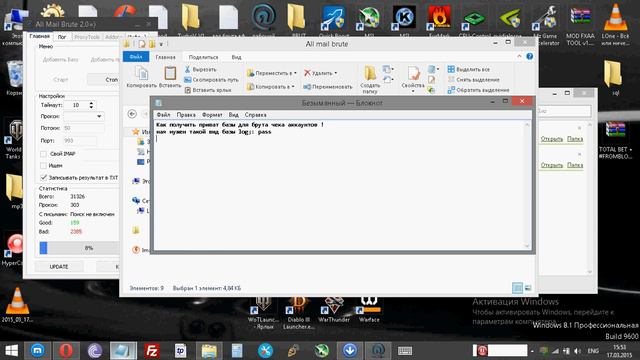Image resolution: width=640 pixels, height=360 pixels.
Task: Click Выделить все in the ribbon
Action: click(x=469, y=69)
